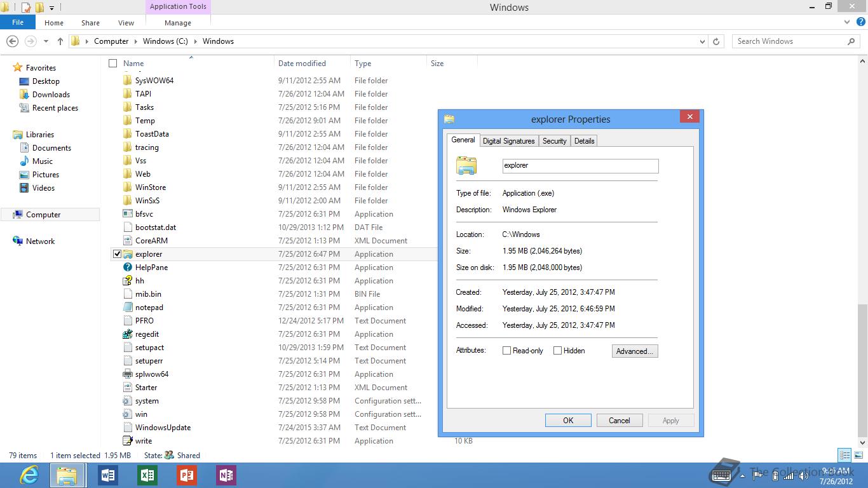Refresh the Windows folder view
Image resolution: width=868 pixels, height=488 pixels.
pyautogui.click(x=716, y=41)
